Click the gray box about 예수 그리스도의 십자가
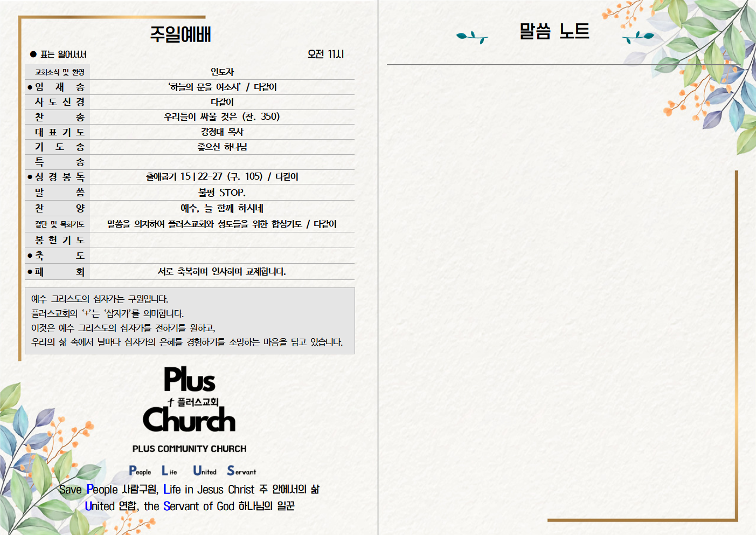The image size is (756, 535). pyautogui.click(x=190, y=320)
